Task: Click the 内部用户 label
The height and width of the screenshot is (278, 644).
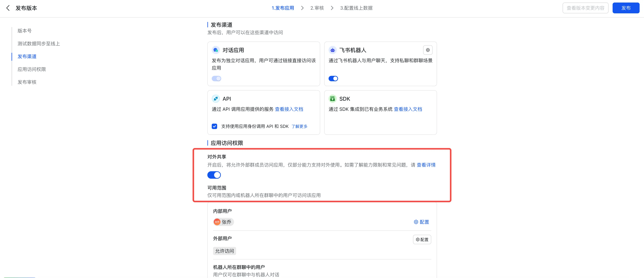Action: pos(222,211)
